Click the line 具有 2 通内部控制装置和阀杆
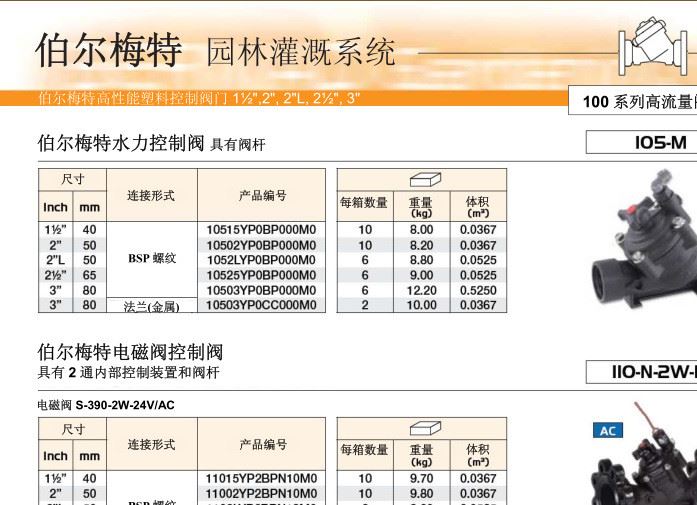Screen dimensions: 697x505 128,372
